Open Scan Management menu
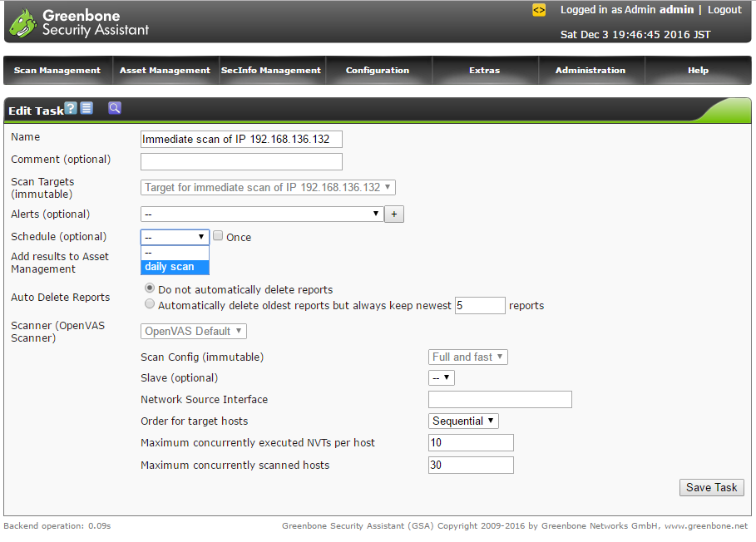Image resolution: width=756 pixels, height=542 pixels. [x=57, y=71]
